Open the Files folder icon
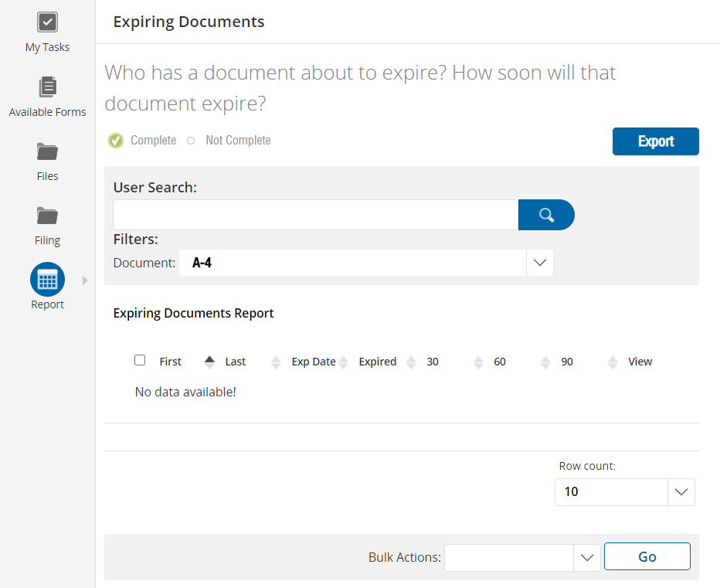This screenshot has height=588, width=720. [x=47, y=151]
